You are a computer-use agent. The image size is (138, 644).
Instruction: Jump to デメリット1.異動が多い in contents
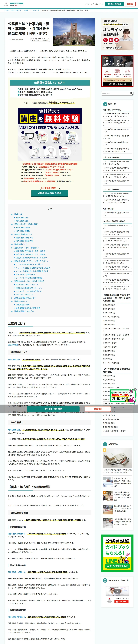(x=25, y=274)
